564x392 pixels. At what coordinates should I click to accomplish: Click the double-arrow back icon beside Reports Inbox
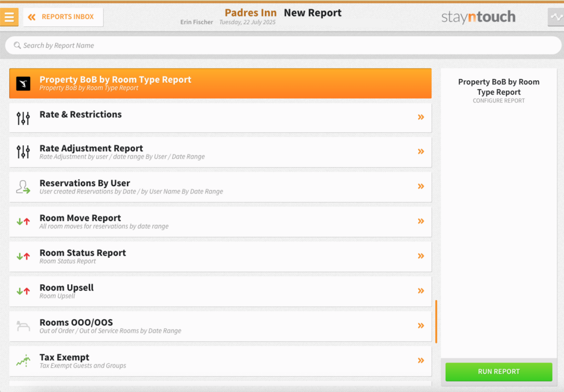[32, 17]
